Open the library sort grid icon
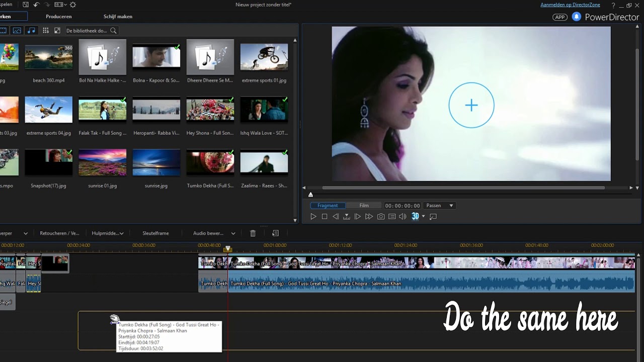644x362 pixels. tap(46, 31)
